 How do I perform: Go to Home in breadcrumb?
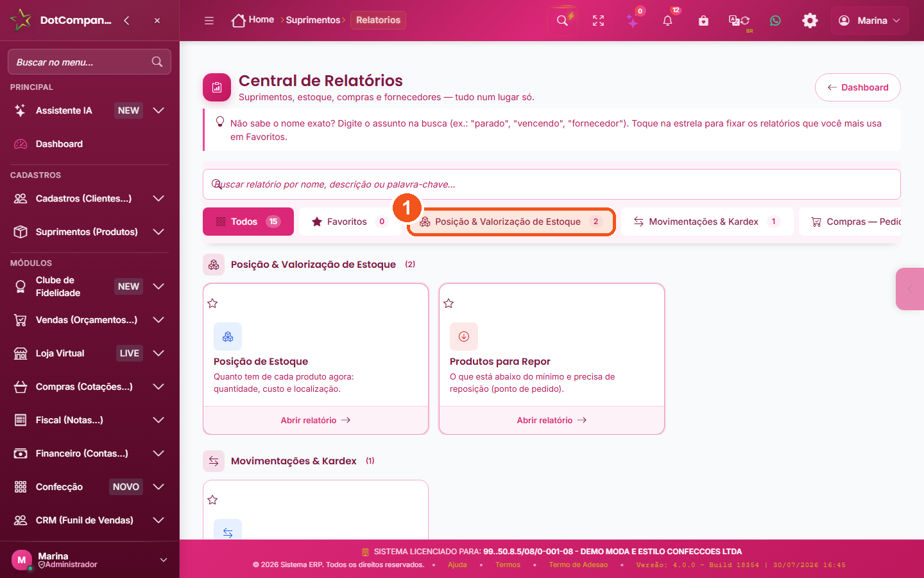pos(253,20)
